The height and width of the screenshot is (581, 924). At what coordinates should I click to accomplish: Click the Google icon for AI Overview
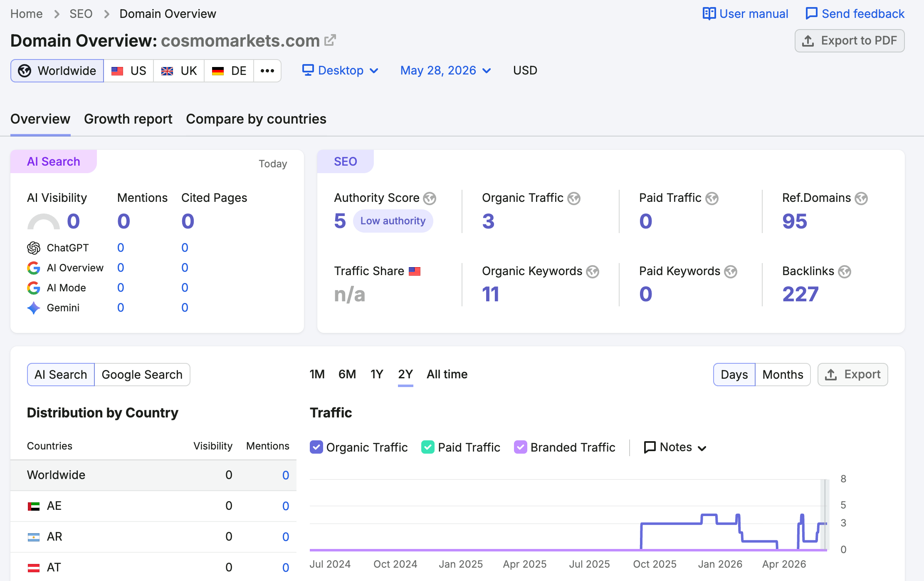[x=34, y=268]
